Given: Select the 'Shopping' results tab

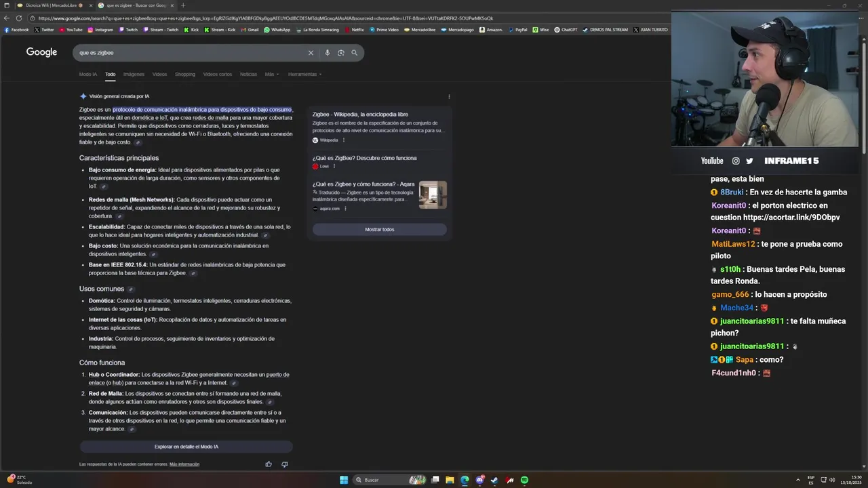Looking at the screenshot, I should [185, 74].
